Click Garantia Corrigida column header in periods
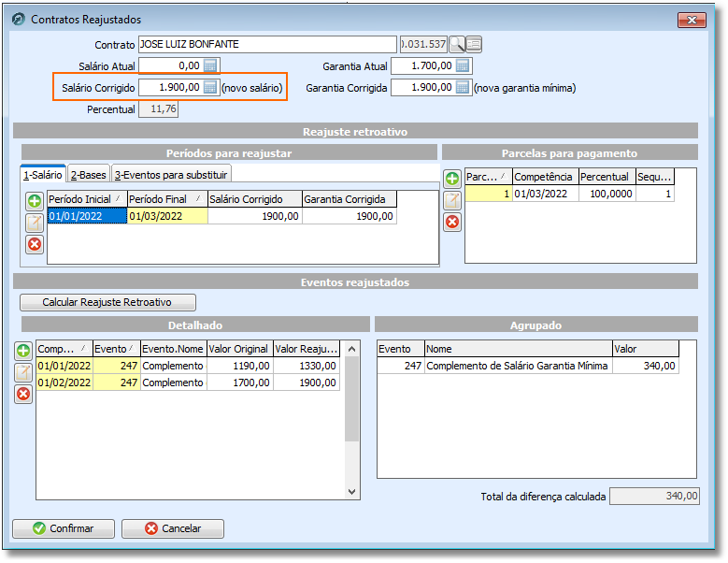The width and height of the screenshot is (728, 563). point(350,199)
